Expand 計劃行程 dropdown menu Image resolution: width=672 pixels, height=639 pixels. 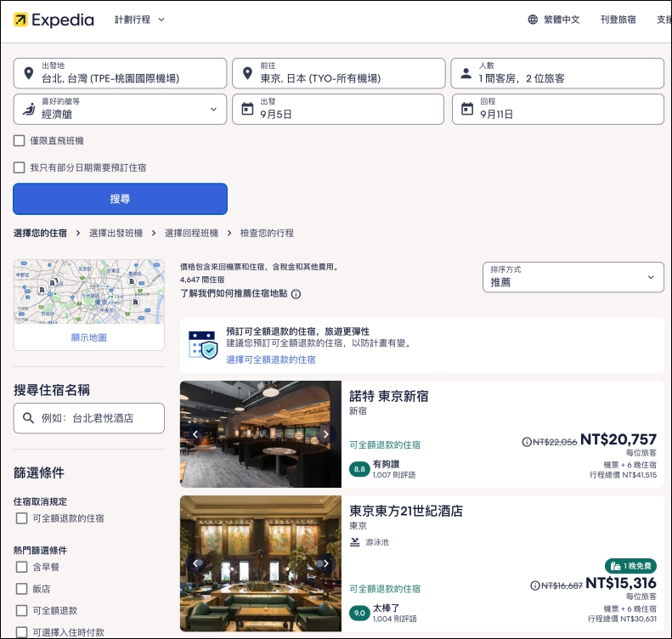[x=139, y=20]
